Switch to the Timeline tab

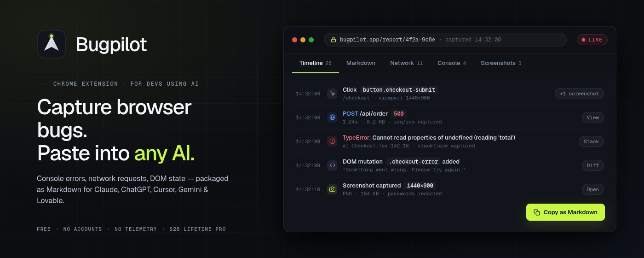pos(316,63)
